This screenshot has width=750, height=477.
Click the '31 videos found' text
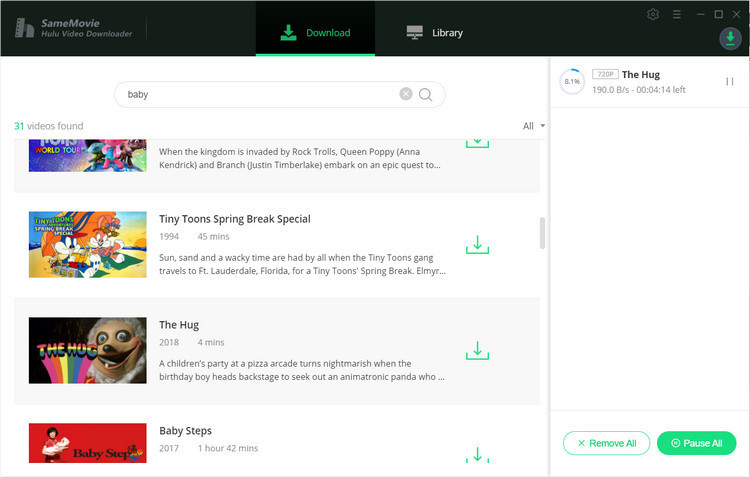tap(49, 126)
